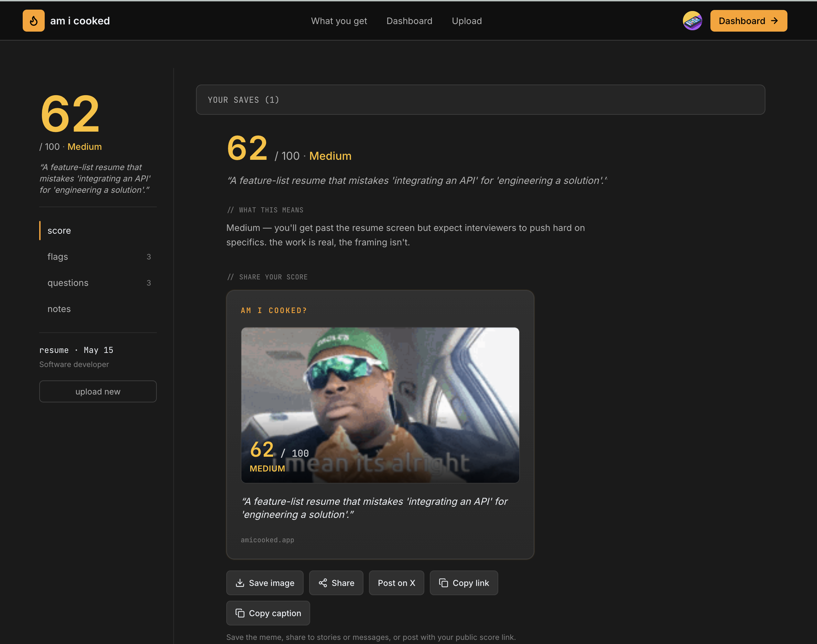Open the Upload nav link
817x644 pixels.
click(x=467, y=21)
